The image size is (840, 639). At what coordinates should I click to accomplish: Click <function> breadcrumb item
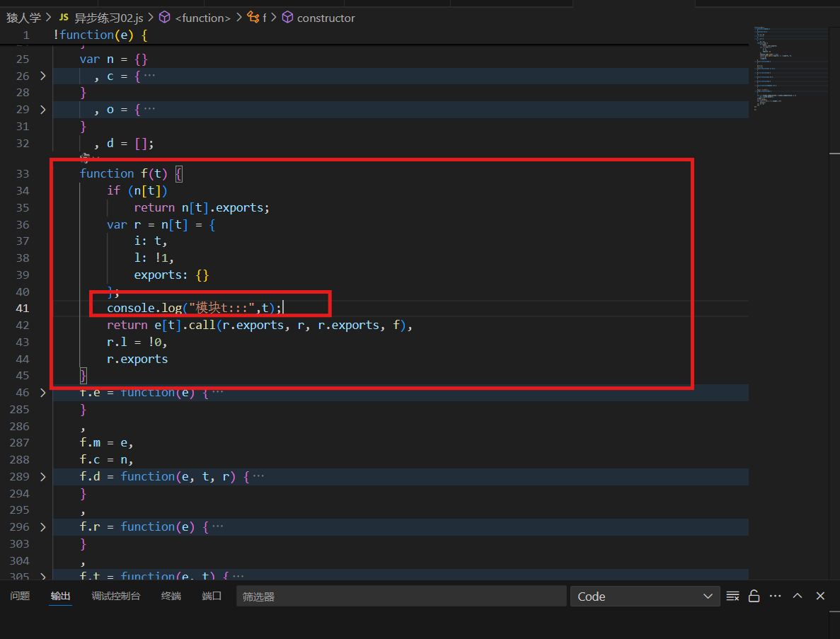[203, 18]
